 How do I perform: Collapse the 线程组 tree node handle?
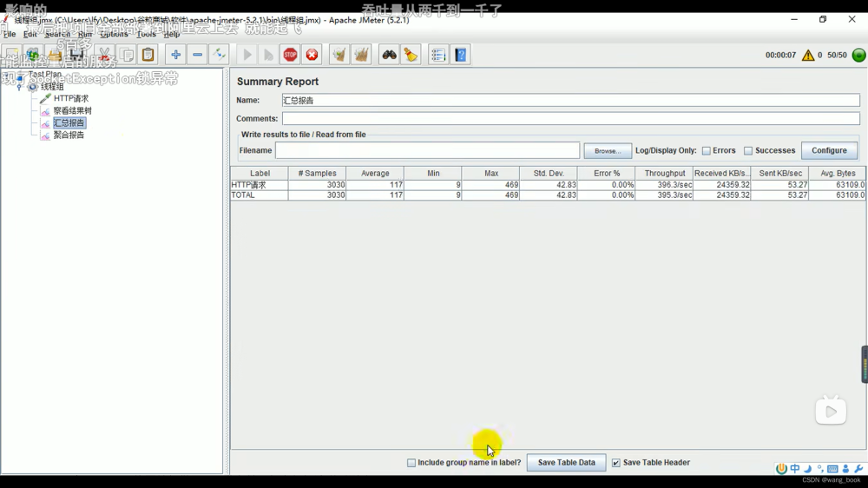tap(19, 87)
